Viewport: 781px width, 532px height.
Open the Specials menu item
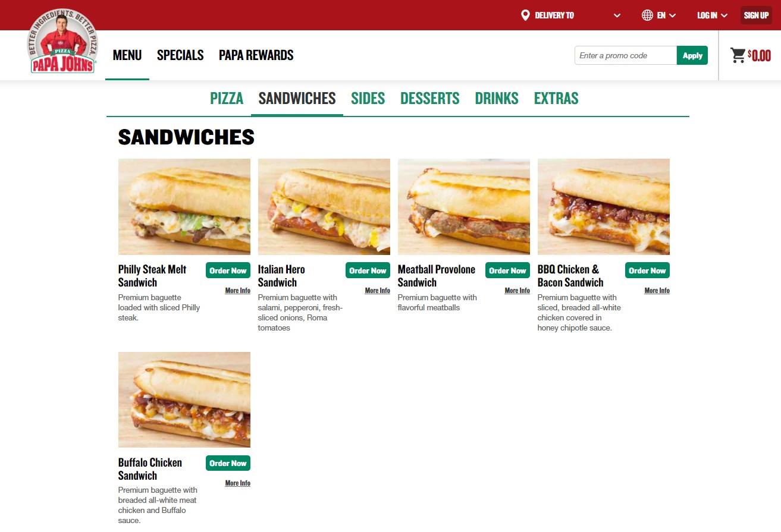click(180, 55)
